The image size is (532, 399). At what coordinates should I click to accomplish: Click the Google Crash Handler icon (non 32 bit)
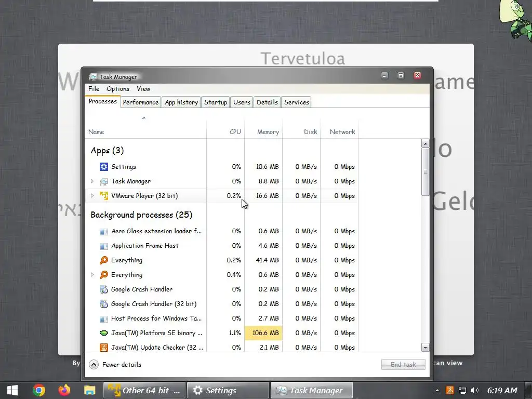[104, 289]
